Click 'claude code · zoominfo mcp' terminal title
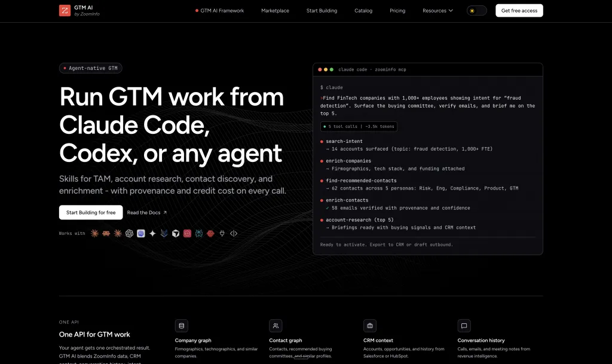 coord(372,69)
